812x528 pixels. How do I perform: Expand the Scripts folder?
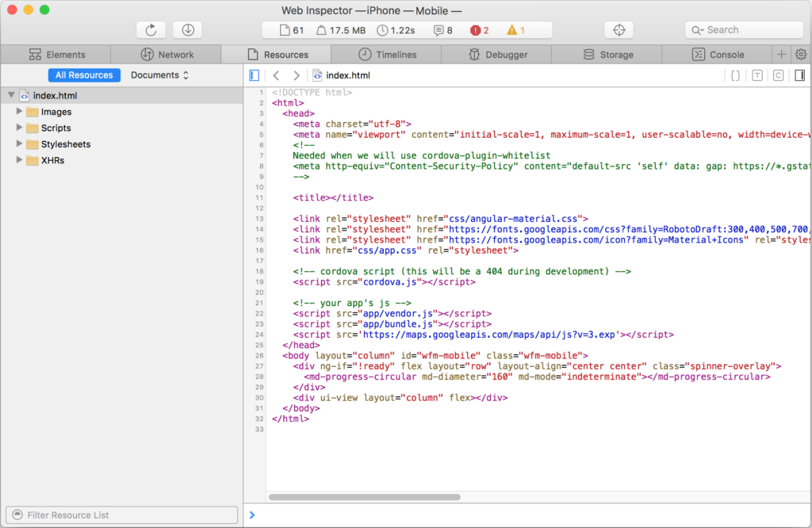[x=21, y=128]
